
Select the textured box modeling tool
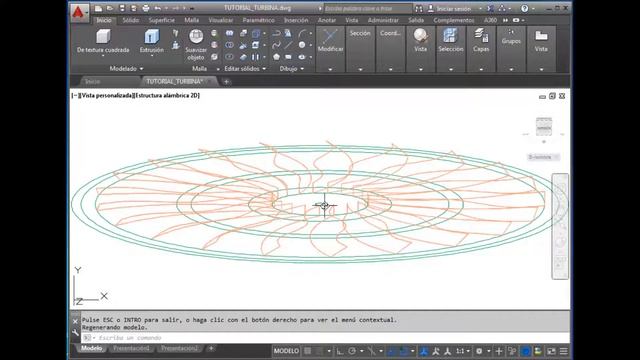pyautogui.click(x=103, y=41)
